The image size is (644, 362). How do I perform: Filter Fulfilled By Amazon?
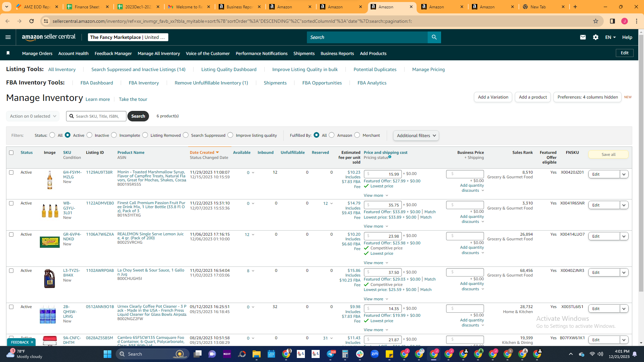[331, 135]
